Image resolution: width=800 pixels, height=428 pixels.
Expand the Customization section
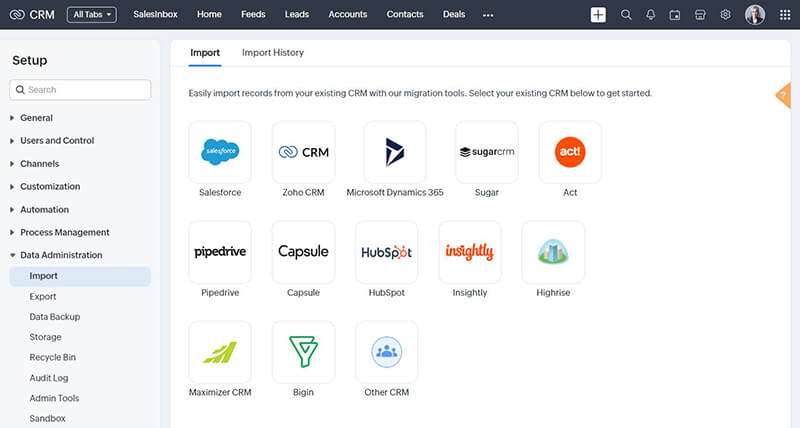[45, 187]
